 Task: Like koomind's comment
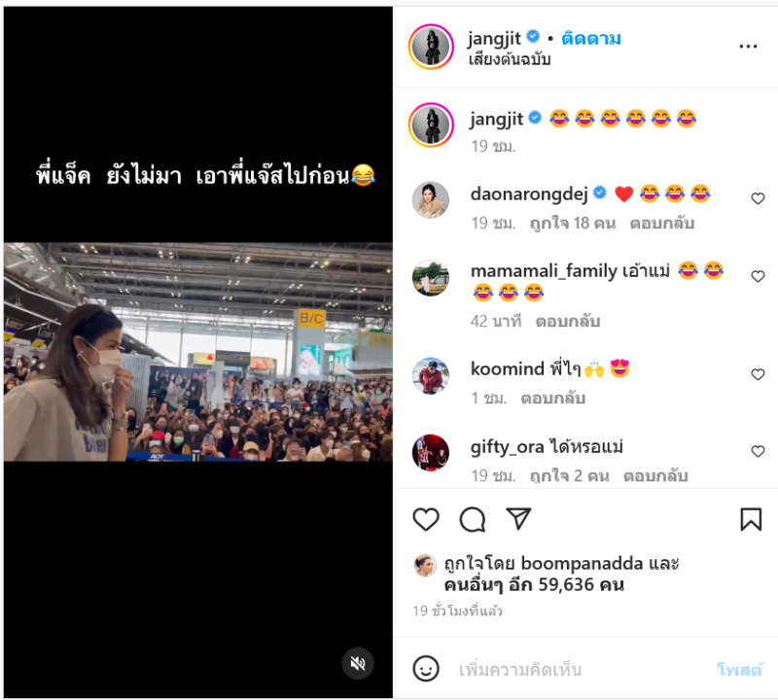click(x=758, y=374)
